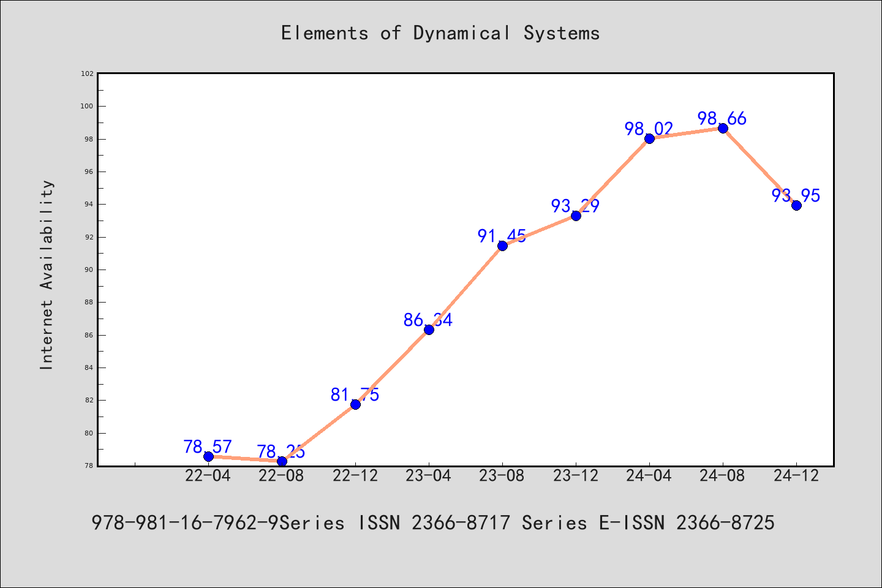Click the y-axis tick label '94'

pyautogui.click(x=89, y=204)
